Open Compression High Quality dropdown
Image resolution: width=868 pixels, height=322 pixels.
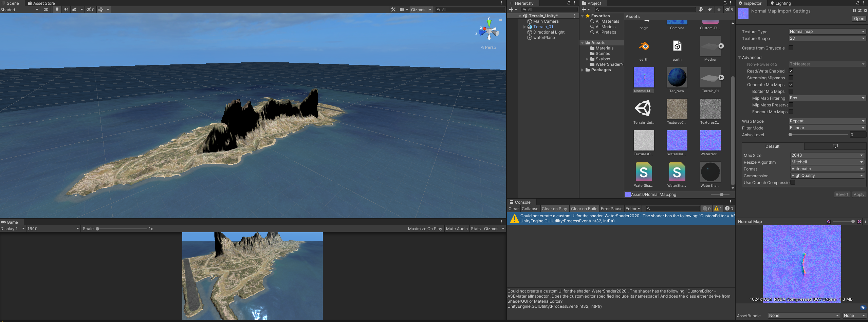point(828,176)
